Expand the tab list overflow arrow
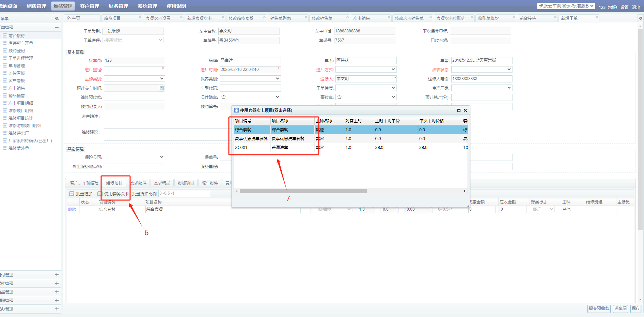The image size is (644, 317). 640,18
